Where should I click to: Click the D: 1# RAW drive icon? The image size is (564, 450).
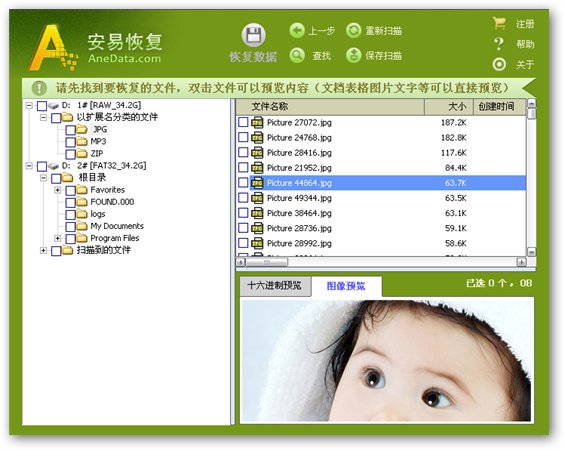[53, 106]
